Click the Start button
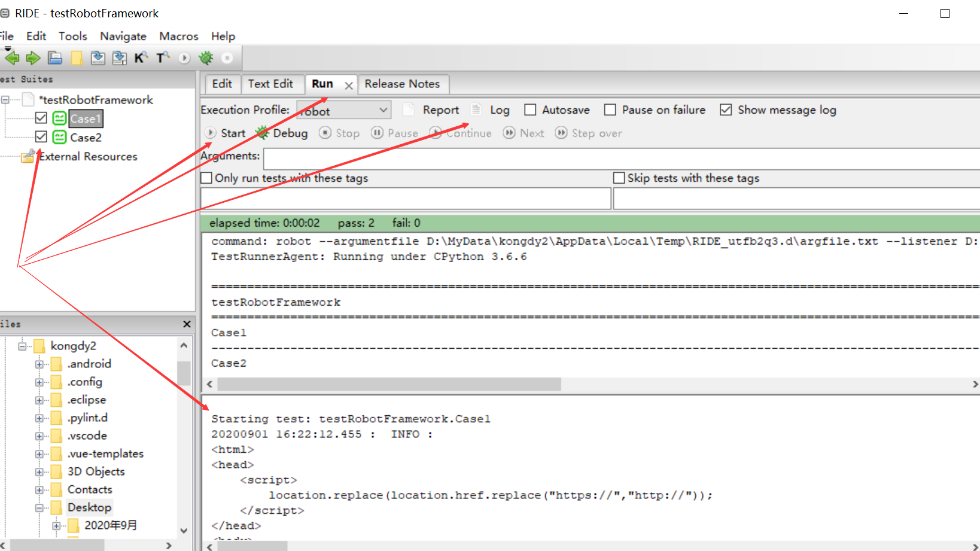 click(x=226, y=133)
